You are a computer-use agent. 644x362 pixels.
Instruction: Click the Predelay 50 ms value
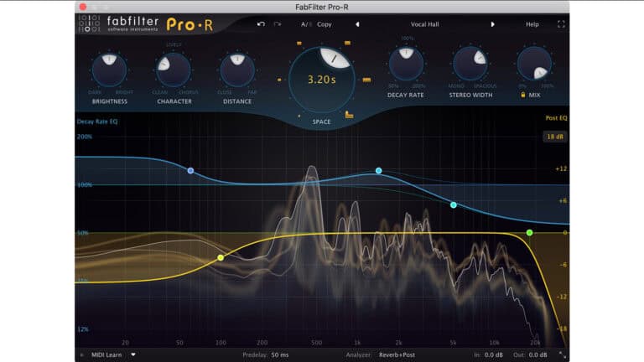[x=280, y=354]
